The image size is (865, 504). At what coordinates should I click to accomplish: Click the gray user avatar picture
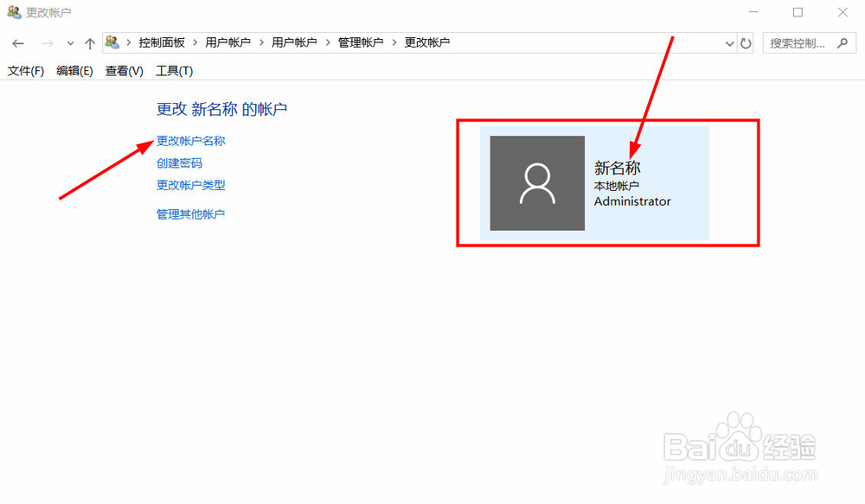(x=537, y=183)
